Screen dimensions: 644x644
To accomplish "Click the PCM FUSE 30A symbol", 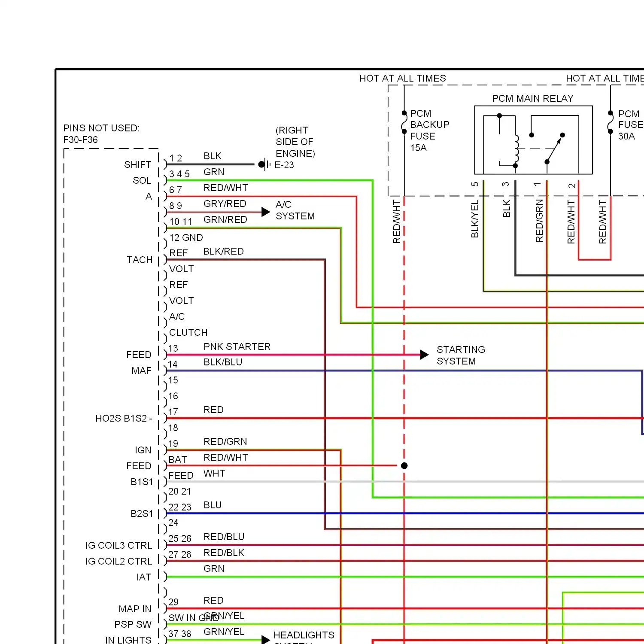I will pos(611,122).
